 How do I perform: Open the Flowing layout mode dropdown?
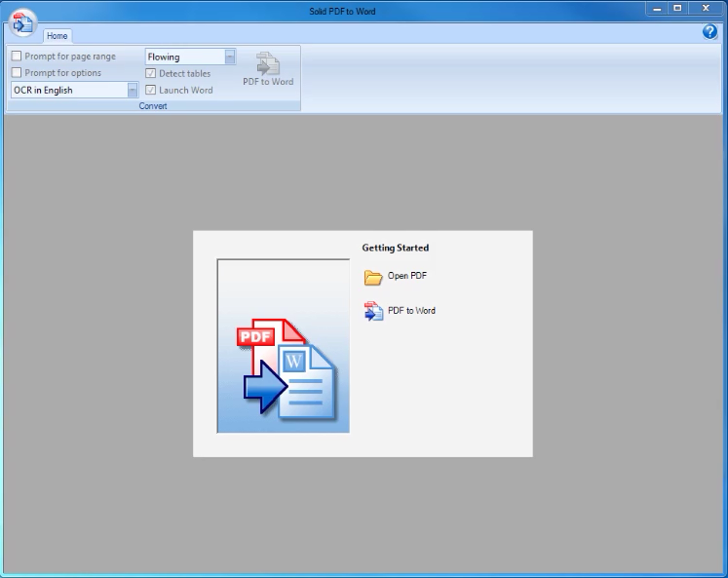[x=230, y=57]
